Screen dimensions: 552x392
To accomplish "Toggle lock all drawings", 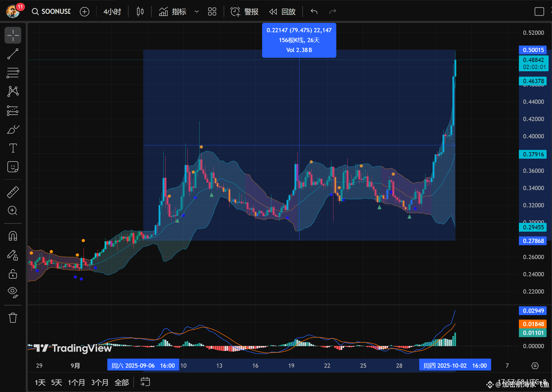I will click(13, 274).
